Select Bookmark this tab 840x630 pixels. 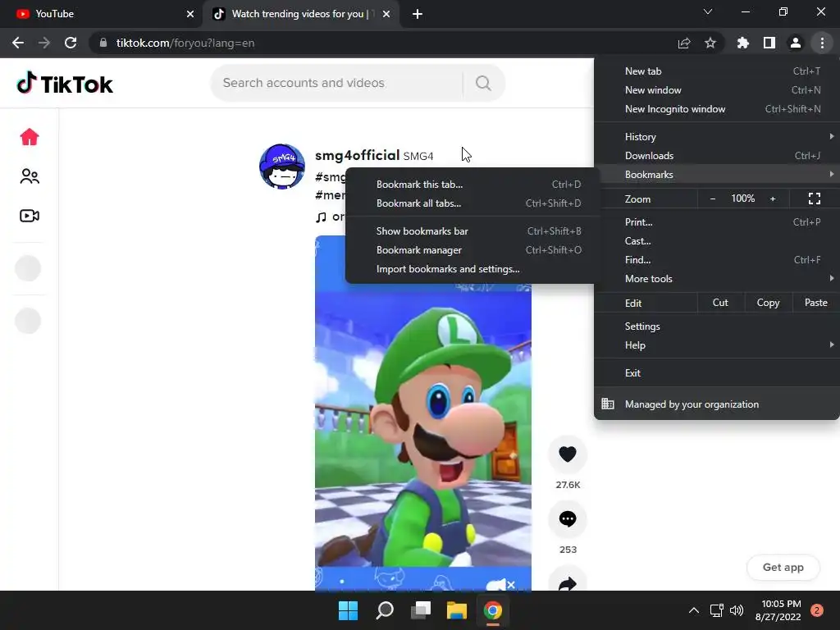[x=472, y=185]
